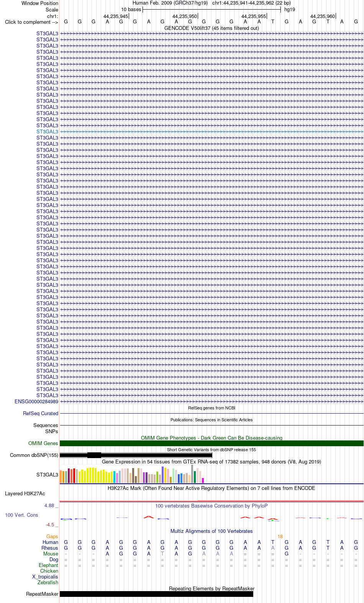
Task: Open 'RefSeq genes from NCBI' track title
Action: point(212,408)
